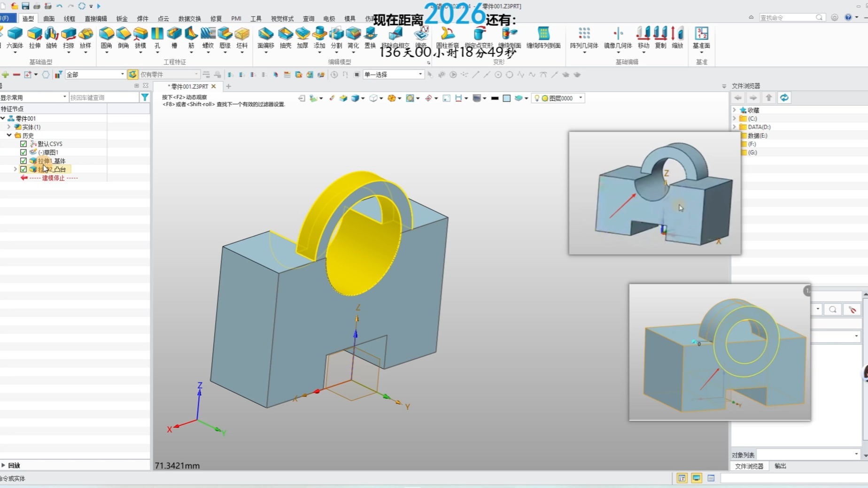Open the 造型 ribbon tab

click(x=28, y=18)
